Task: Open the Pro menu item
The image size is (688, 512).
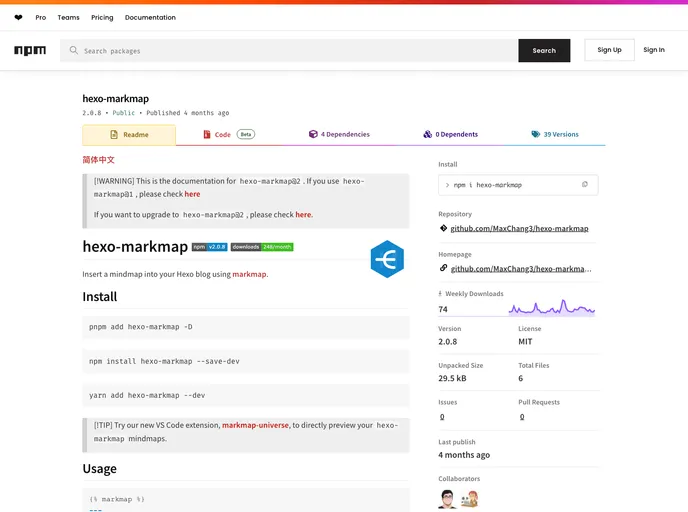Action: [41, 18]
